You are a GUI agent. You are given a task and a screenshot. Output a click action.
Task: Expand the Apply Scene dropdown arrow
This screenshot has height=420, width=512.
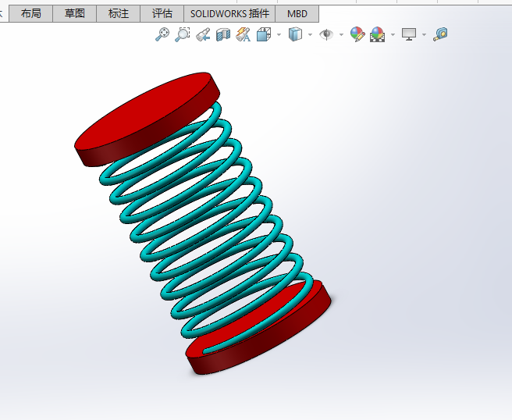tap(393, 35)
